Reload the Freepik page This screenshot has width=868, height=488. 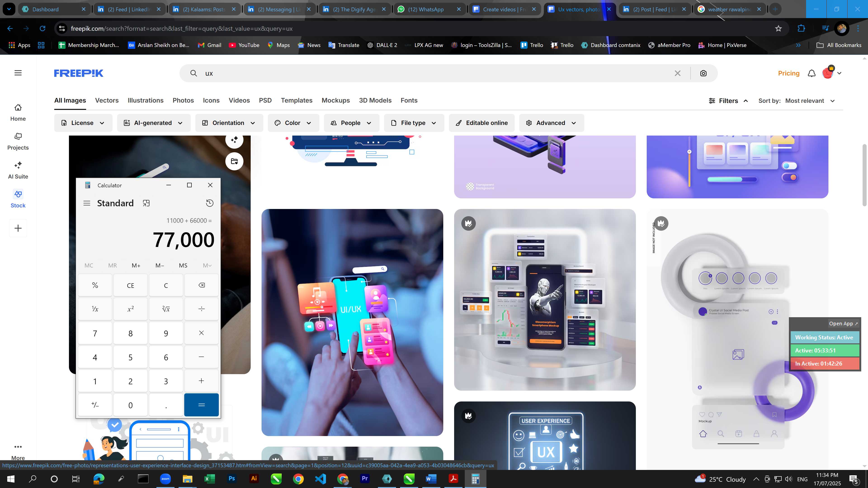42,28
